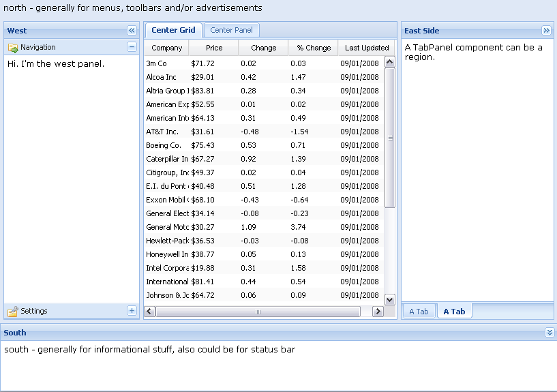This screenshot has height=392, width=557.
Task: Select the Center Grid tab
Action: (x=173, y=30)
